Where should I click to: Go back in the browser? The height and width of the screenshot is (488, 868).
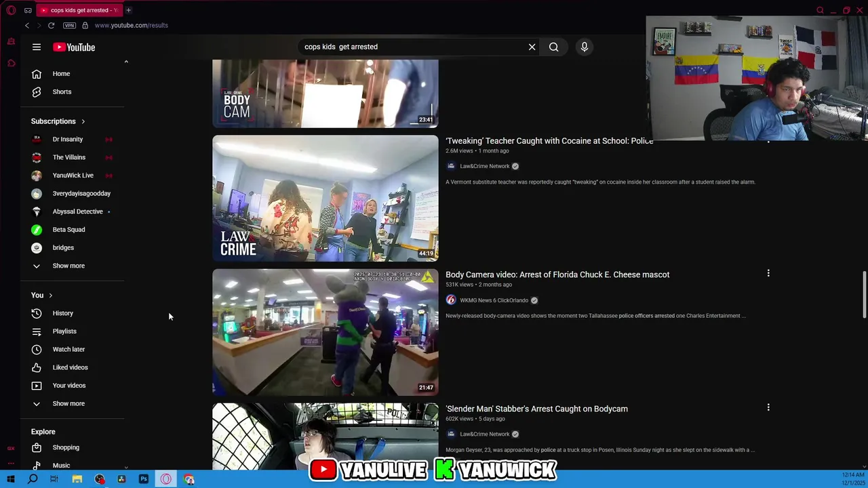27,25
